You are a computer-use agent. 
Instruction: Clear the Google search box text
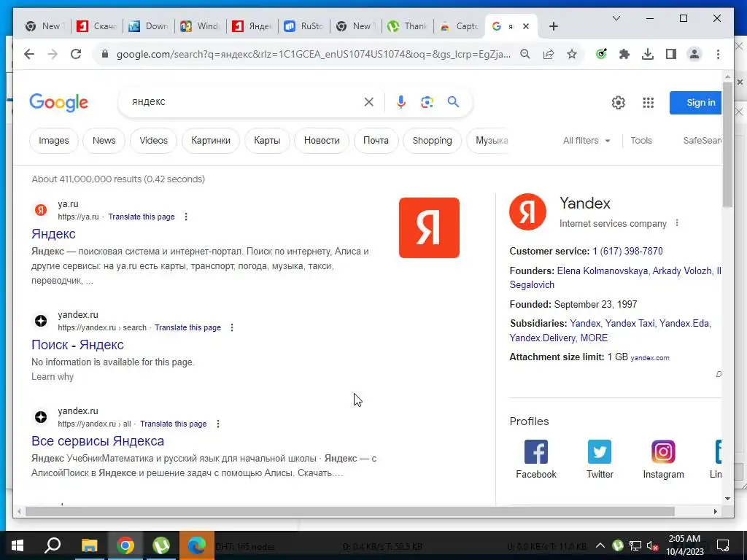tap(368, 102)
